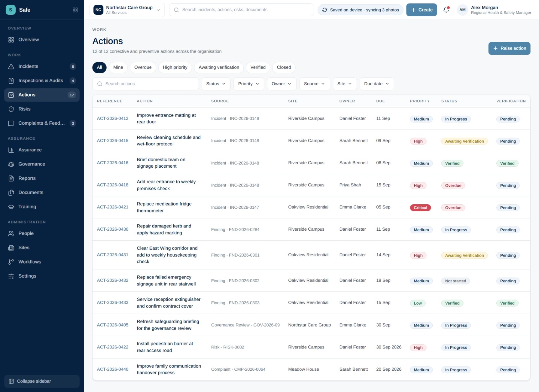Open the Priority filter dropdown
The height and width of the screenshot is (392, 539).
tap(248, 84)
